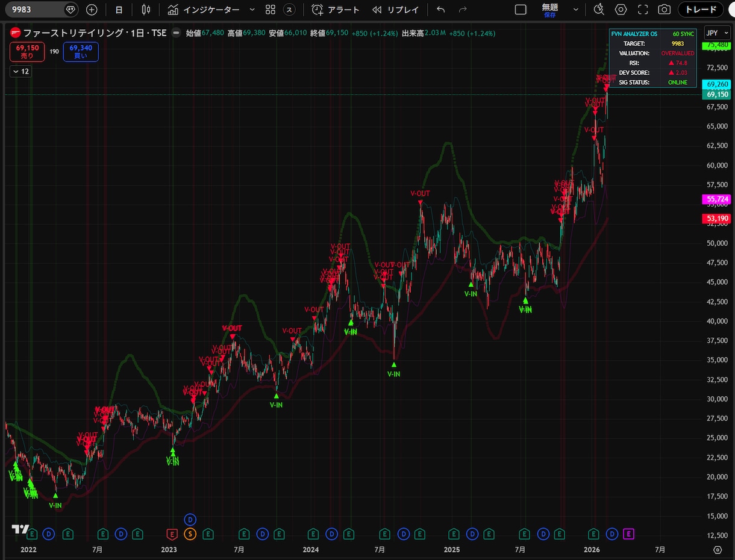Redo the last undone chart action
Image resolution: width=735 pixels, height=560 pixels.
(463, 10)
